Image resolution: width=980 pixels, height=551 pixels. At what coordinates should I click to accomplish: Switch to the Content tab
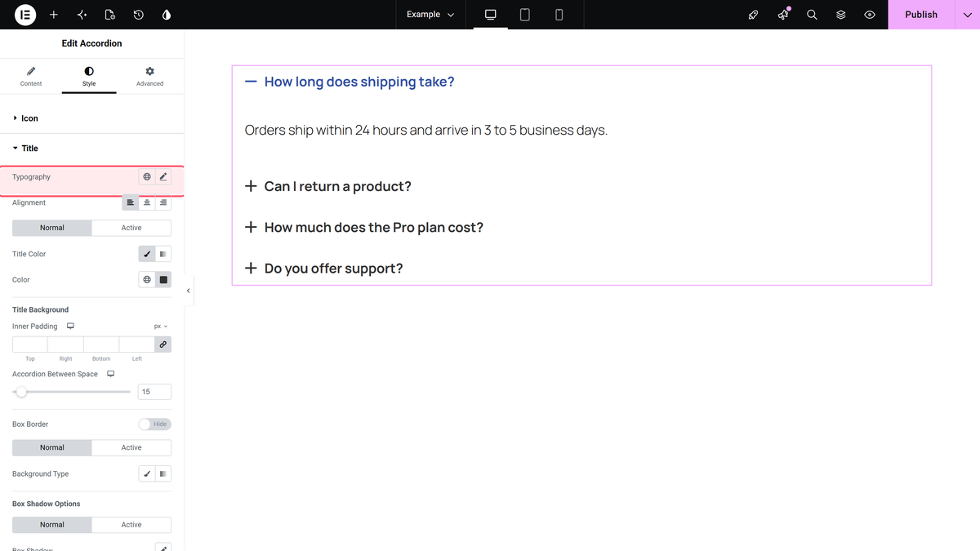coord(31,77)
